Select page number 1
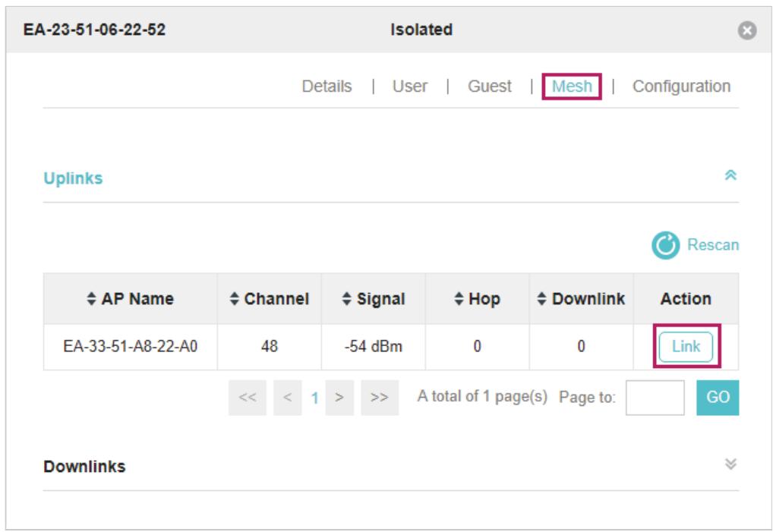This screenshot has width=773, height=532. [314, 398]
